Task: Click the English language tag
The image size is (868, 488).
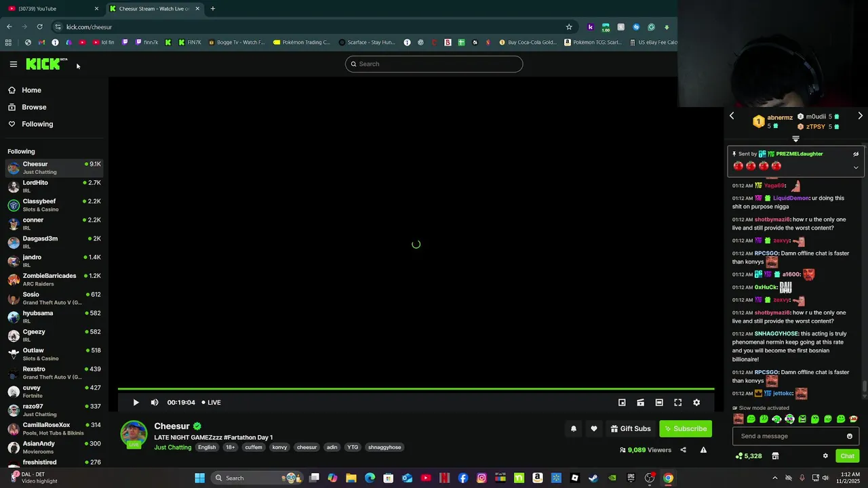Action: pos(207,447)
